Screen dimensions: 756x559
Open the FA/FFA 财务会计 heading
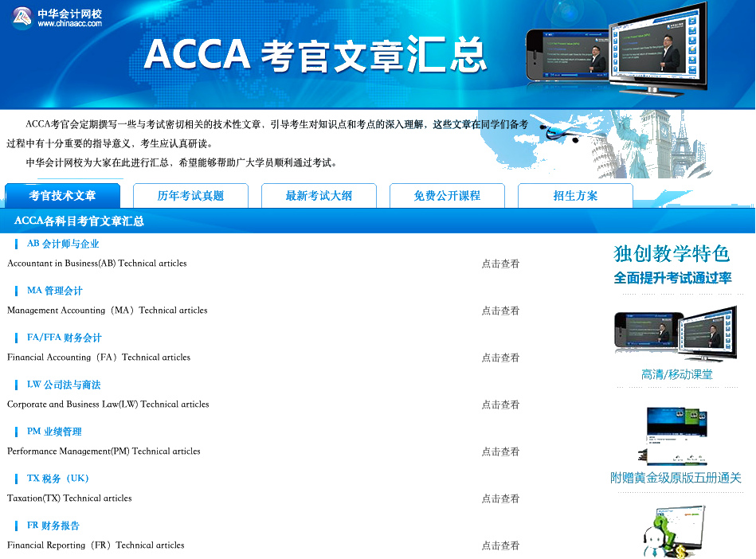[x=64, y=338]
